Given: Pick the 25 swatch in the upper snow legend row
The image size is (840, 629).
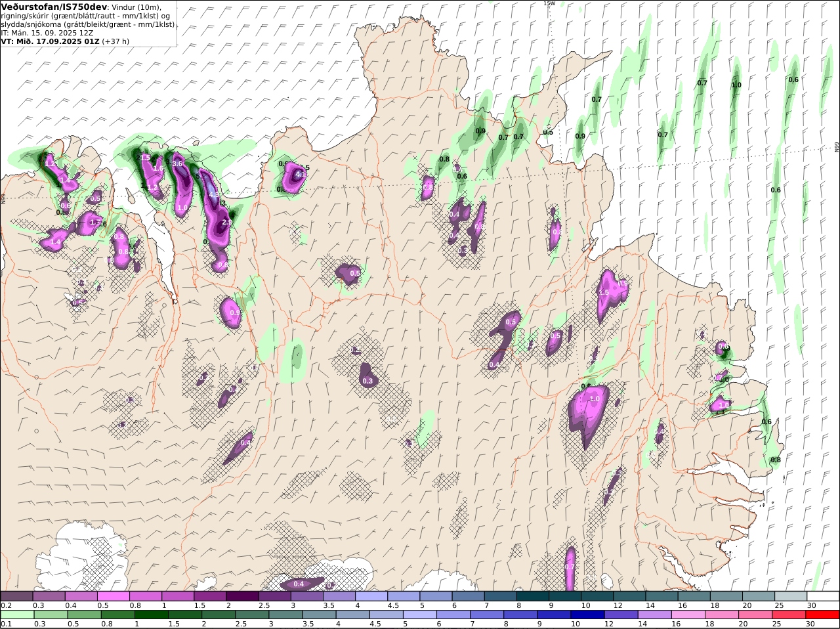Looking at the screenshot, I should pos(791,596).
